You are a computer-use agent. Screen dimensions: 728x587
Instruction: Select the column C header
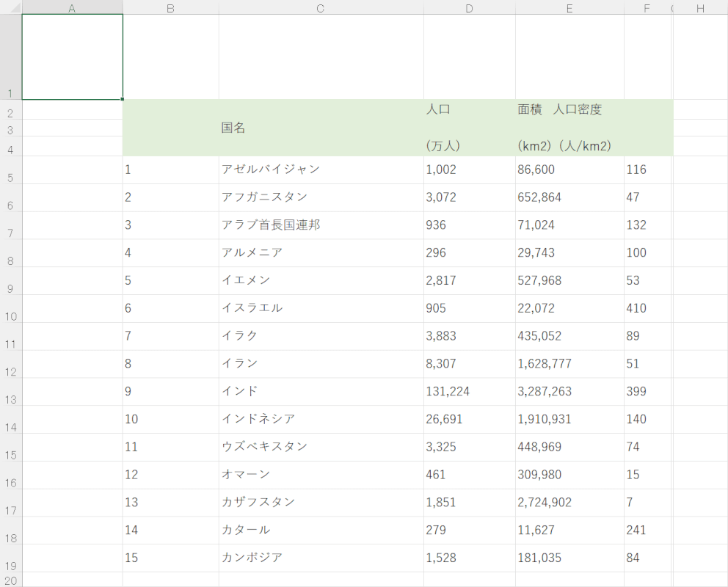pos(321,7)
